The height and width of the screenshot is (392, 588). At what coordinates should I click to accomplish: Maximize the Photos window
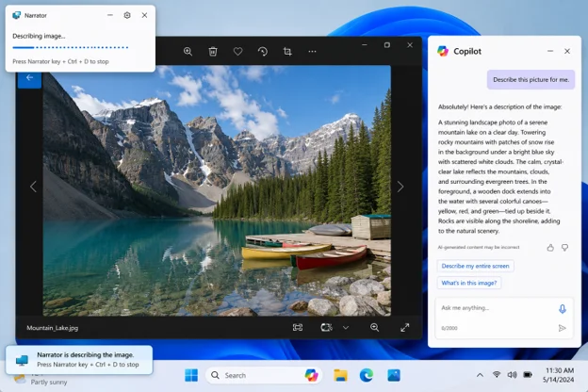pyautogui.click(x=387, y=45)
